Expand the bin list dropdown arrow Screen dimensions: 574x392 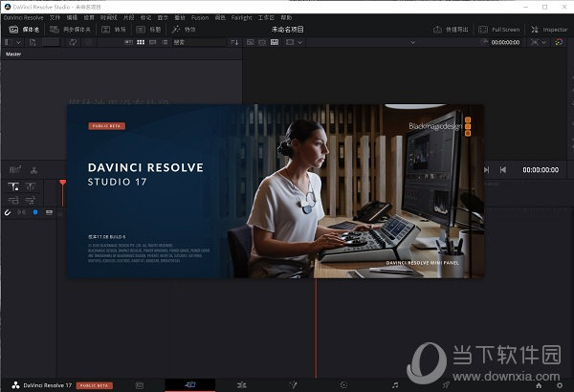click(18, 42)
